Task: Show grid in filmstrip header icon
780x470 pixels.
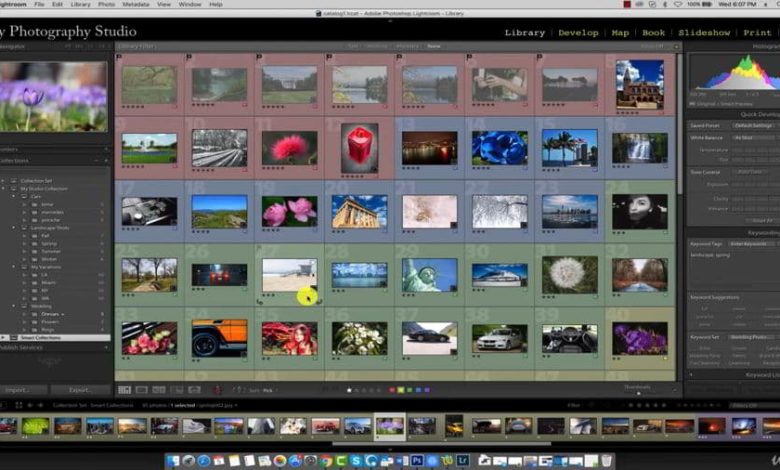Action: click(19, 405)
